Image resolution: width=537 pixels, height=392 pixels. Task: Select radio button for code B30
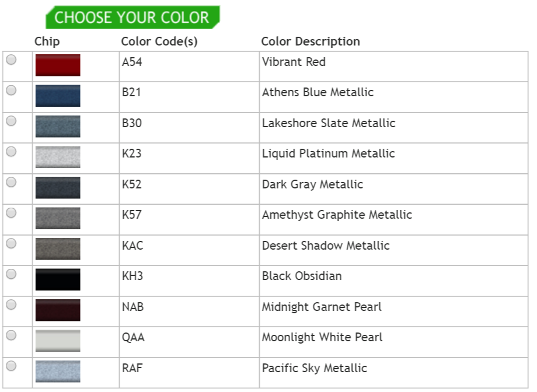(11, 121)
